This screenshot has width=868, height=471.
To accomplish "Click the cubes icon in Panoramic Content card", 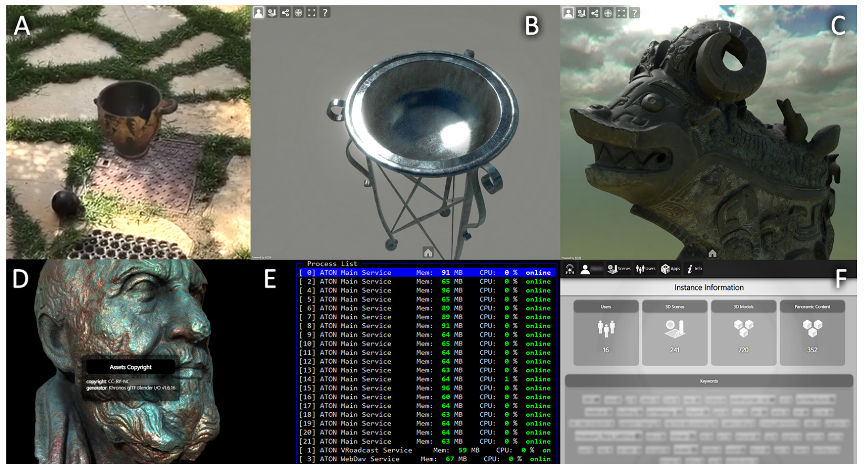I will point(812,329).
